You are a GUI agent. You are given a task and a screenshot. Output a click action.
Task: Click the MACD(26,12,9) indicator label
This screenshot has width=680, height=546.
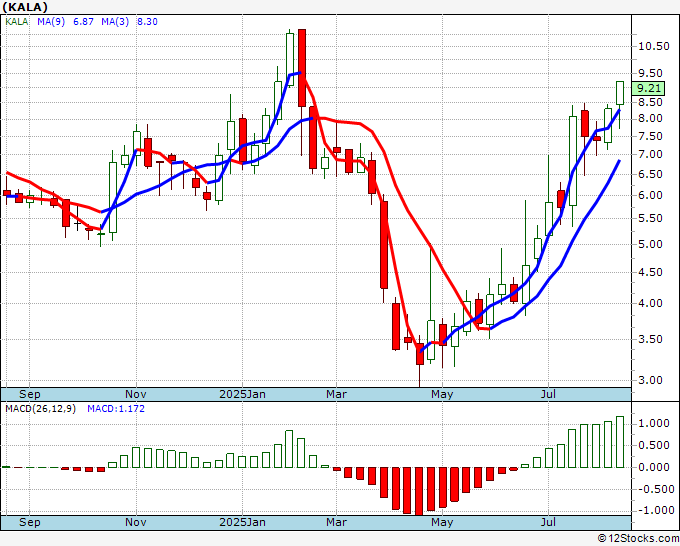point(40,409)
